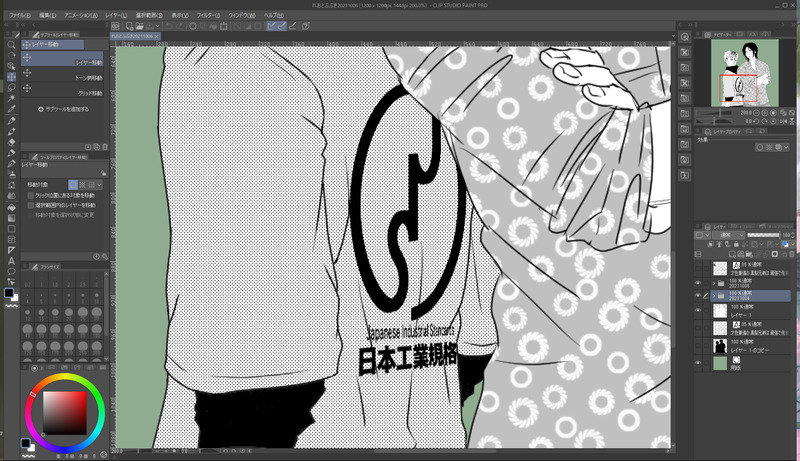Open the フィルター menu
The height and width of the screenshot is (461, 800).
[x=208, y=15]
